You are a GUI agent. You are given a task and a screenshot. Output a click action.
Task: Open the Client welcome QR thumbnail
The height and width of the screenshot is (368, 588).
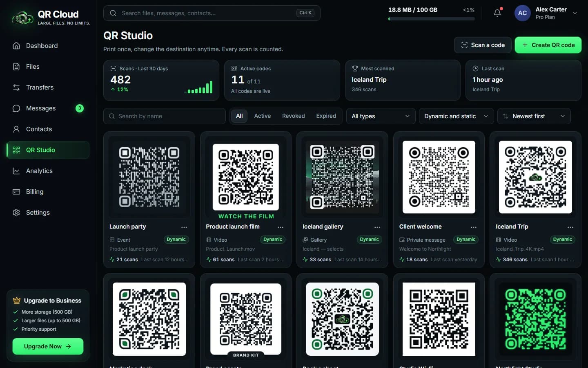pos(439,177)
